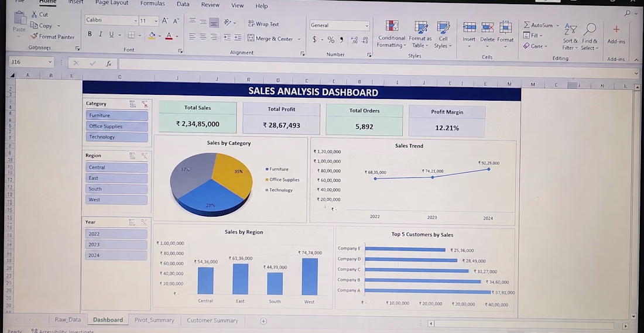Toggle multi-select on Category slicer
Image resolution: width=644 pixels, height=333 pixels.
pos(133,104)
